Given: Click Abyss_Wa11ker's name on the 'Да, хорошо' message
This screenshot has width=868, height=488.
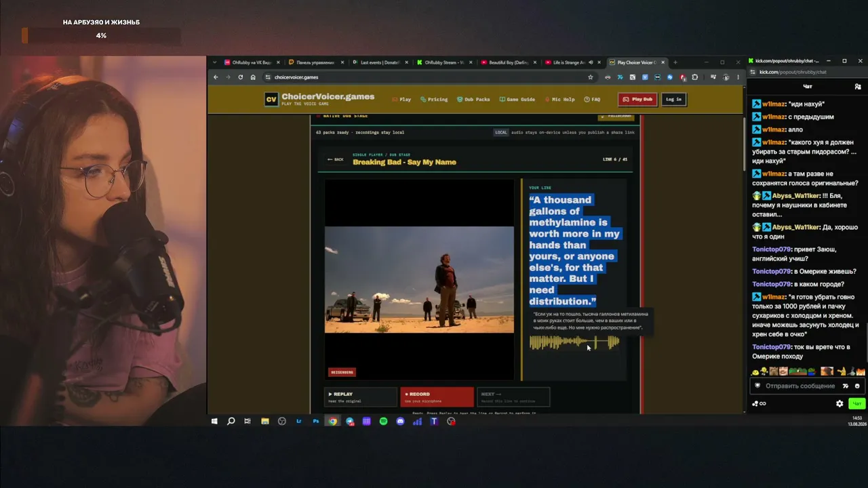Looking at the screenshot, I should coord(796,227).
